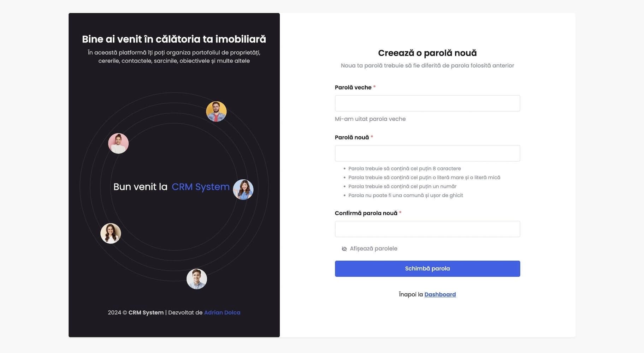Click the Parolă veche field label
This screenshot has height=353, width=644.
coord(353,88)
